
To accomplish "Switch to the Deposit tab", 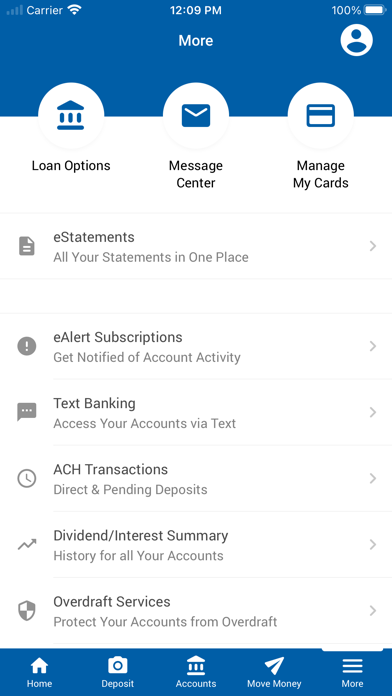I will 118,672.
